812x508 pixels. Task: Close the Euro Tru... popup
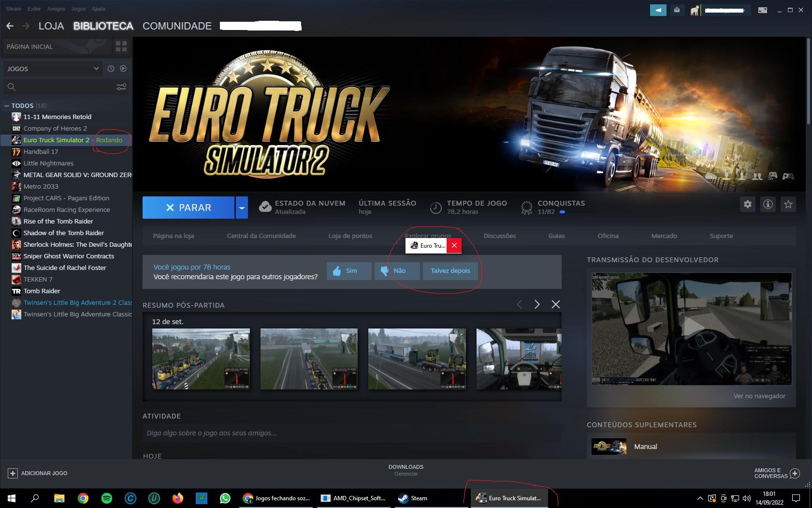click(x=454, y=245)
